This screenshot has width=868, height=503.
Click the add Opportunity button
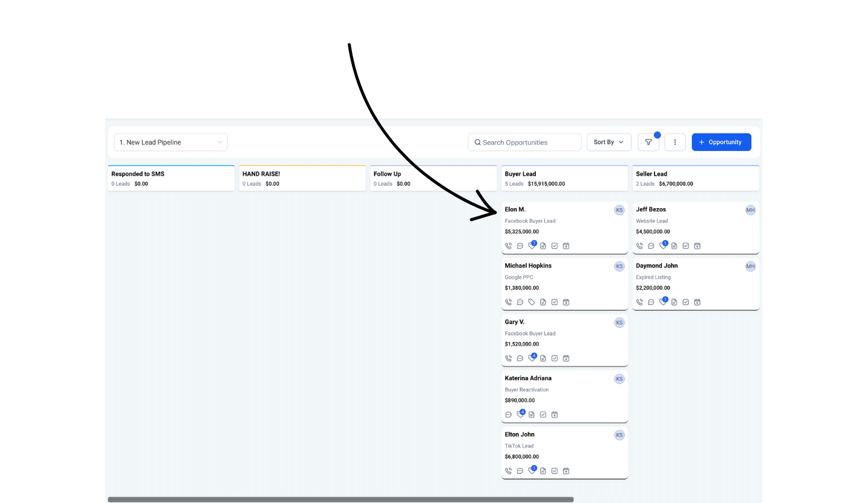[x=721, y=142]
